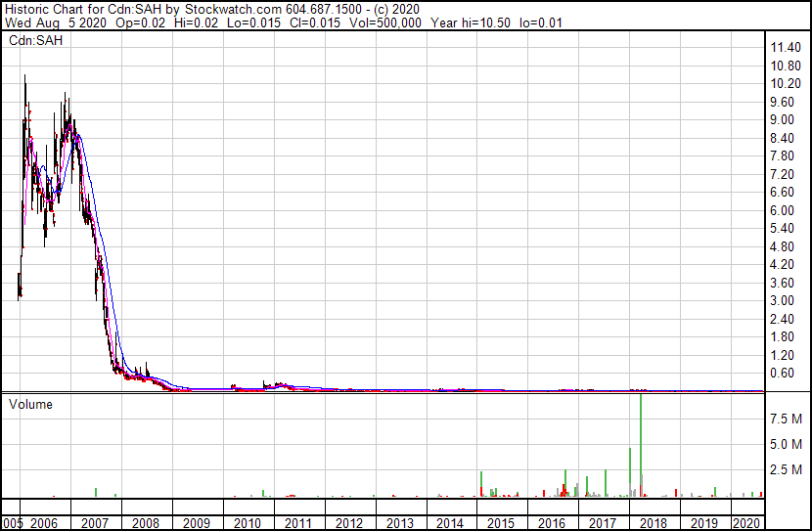The height and width of the screenshot is (531, 812).
Task: Click the 'Vol=500,000' volume value
Action: (x=385, y=22)
